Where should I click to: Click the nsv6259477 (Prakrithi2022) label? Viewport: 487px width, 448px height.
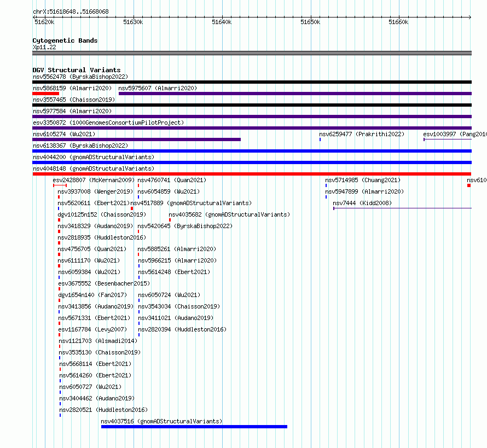pyautogui.click(x=362, y=134)
